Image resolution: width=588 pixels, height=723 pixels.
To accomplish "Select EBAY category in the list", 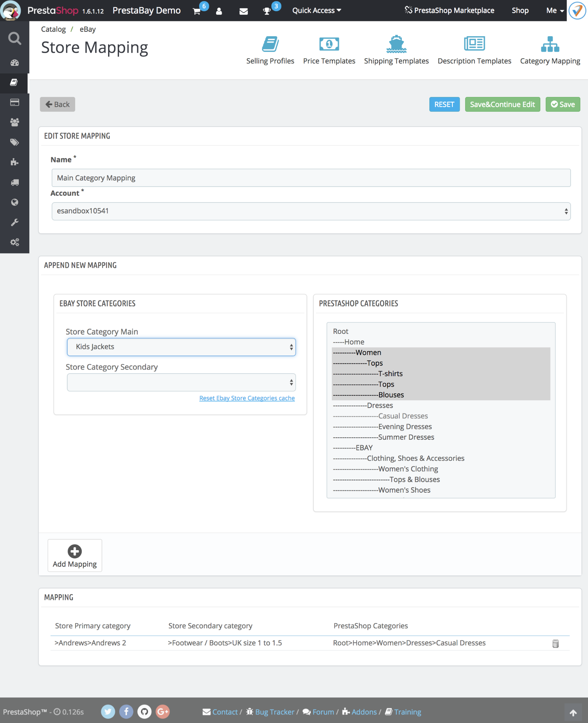I will [441, 448].
